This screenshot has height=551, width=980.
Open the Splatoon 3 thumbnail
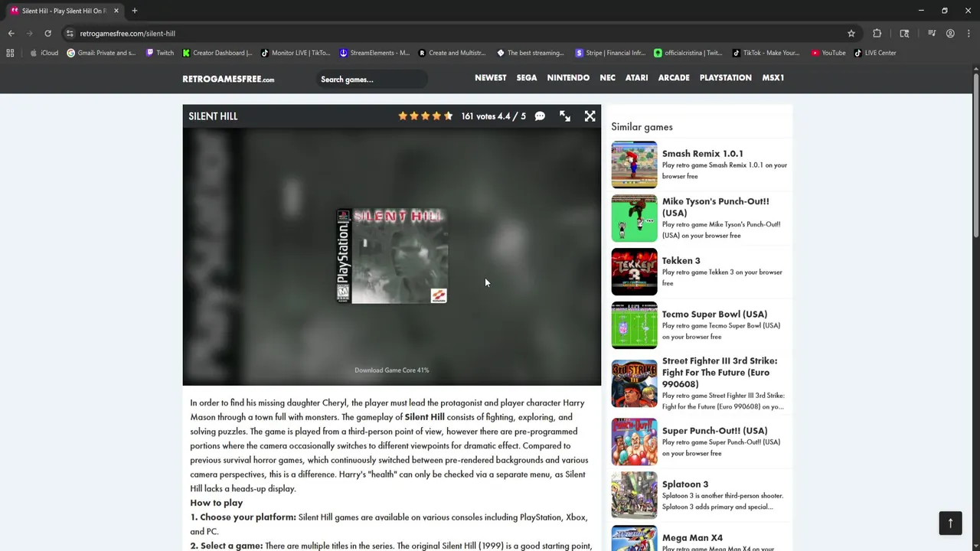(x=634, y=495)
